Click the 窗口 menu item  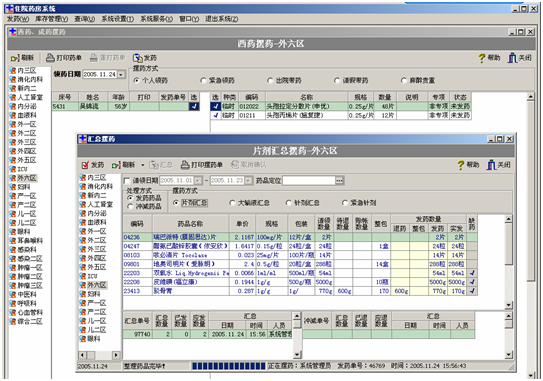pos(189,19)
